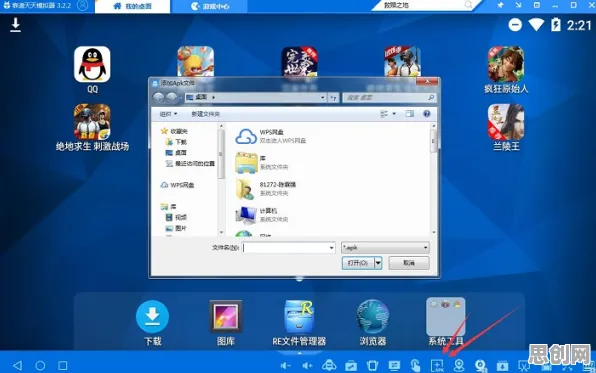Click the search field in emulator title bar
Screen dimensions: 596x373
[426, 6]
